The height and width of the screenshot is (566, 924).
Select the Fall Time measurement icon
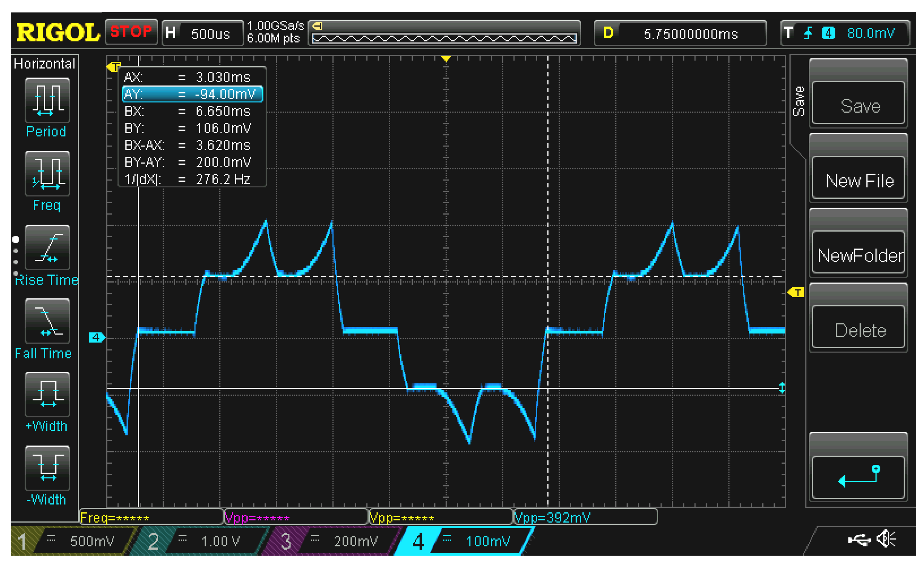47,321
